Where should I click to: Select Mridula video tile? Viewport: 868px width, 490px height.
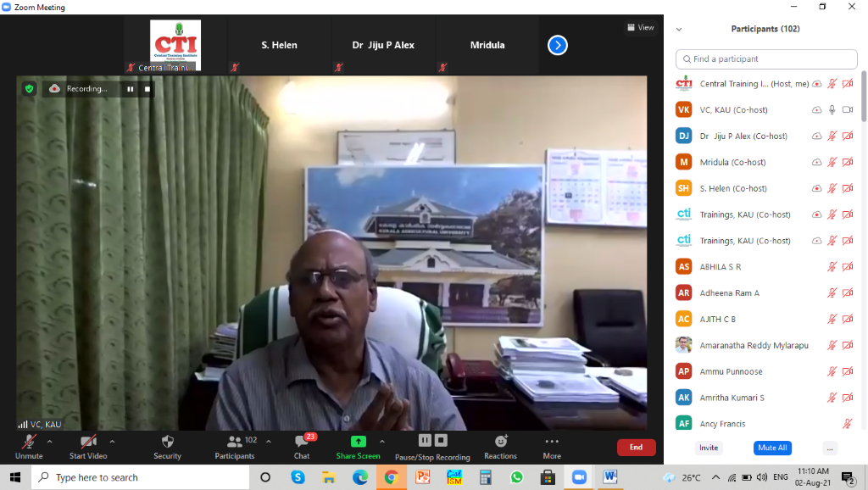[487, 46]
